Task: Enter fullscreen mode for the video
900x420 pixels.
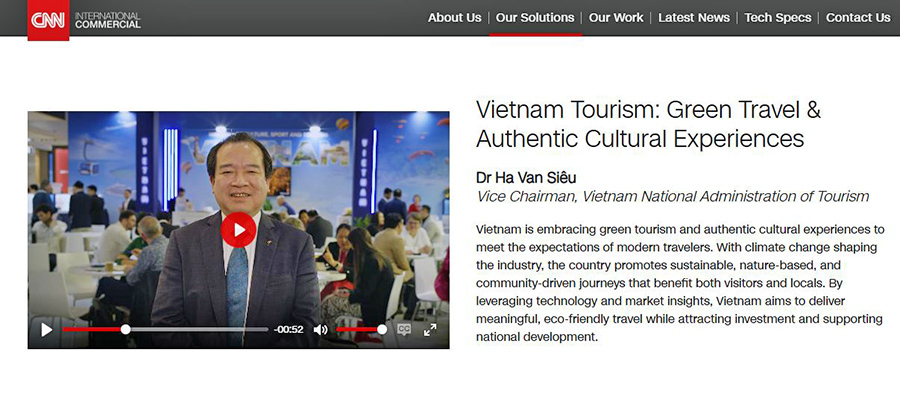Action: click(431, 329)
